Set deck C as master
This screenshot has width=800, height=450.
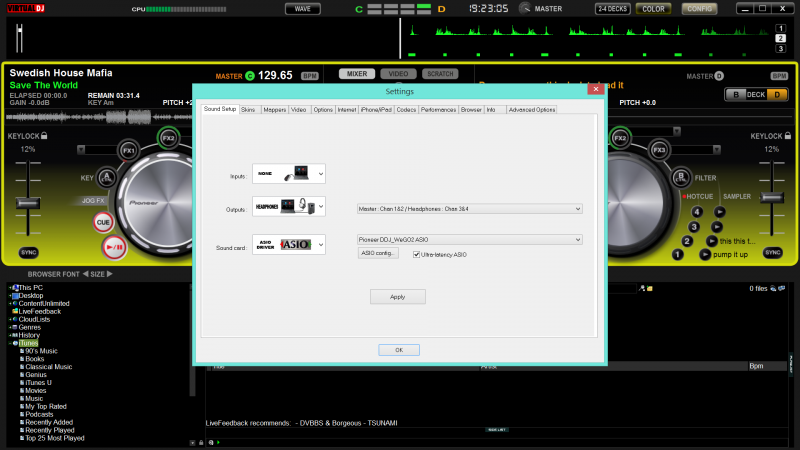pyautogui.click(x=249, y=76)
